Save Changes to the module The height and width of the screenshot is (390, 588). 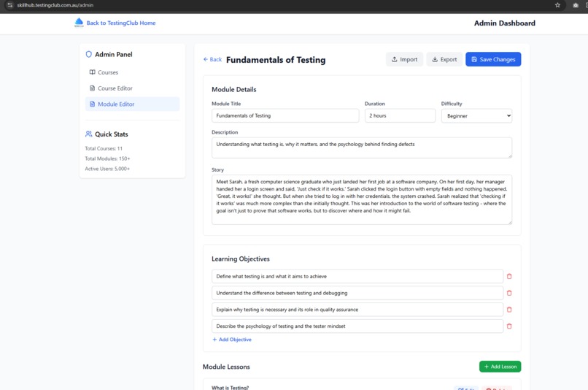tap(493, 59)
